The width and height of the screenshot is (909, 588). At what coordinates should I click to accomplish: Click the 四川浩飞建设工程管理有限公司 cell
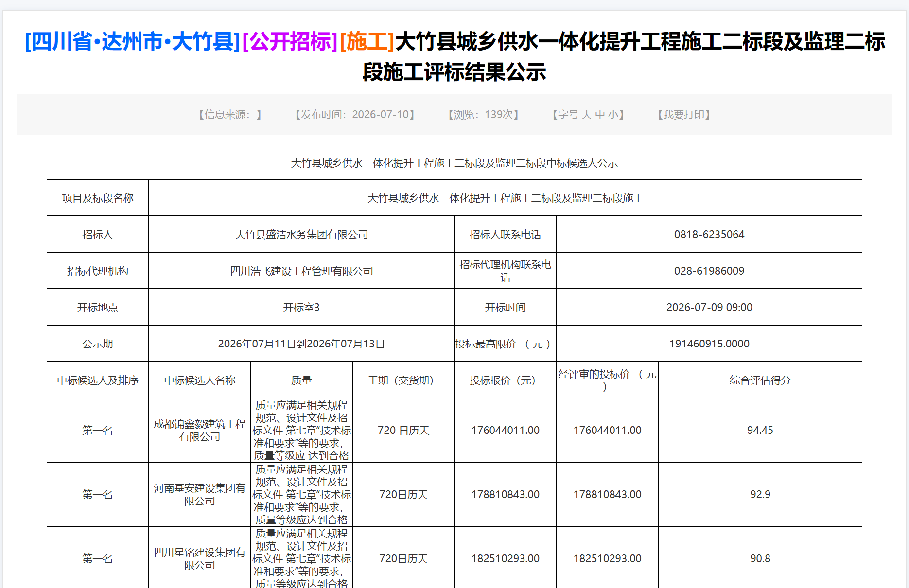pyautogui.click(x=301, y=271)
